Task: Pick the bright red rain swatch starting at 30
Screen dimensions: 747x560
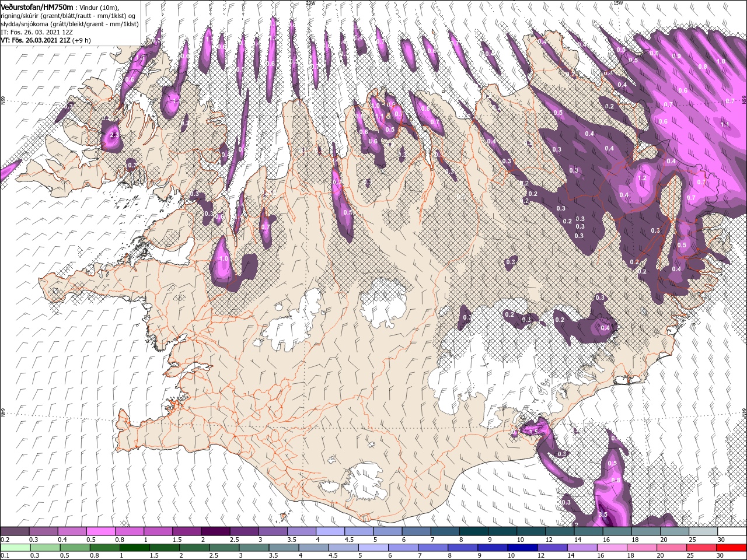Action: 731,548
